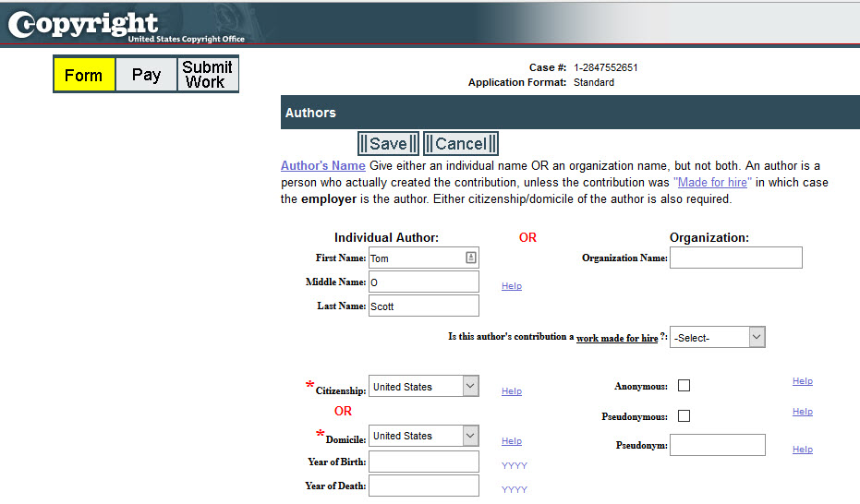Click the Copyright Office logo
This screenshot has height=504, width=860.
pyautogui.click(x=127, y=26)
